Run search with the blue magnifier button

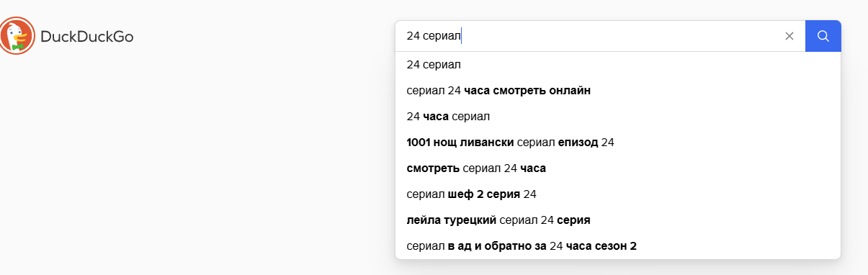point(823,36)
